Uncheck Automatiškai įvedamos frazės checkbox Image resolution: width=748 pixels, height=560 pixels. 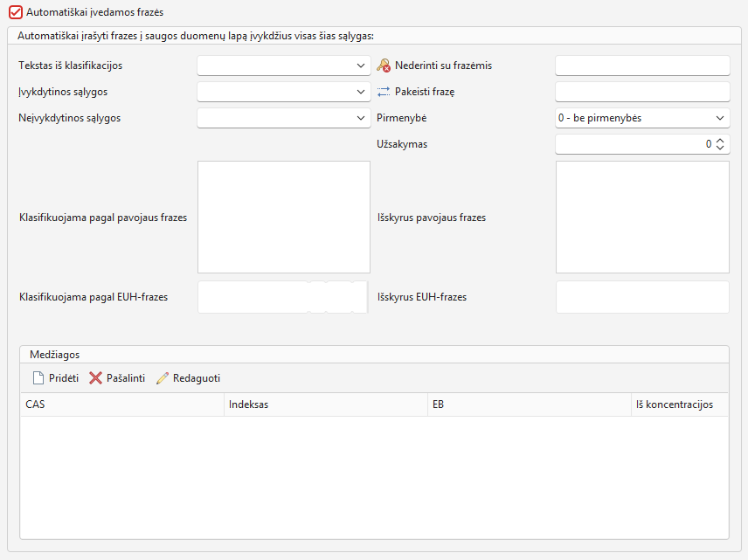point(16,12)
